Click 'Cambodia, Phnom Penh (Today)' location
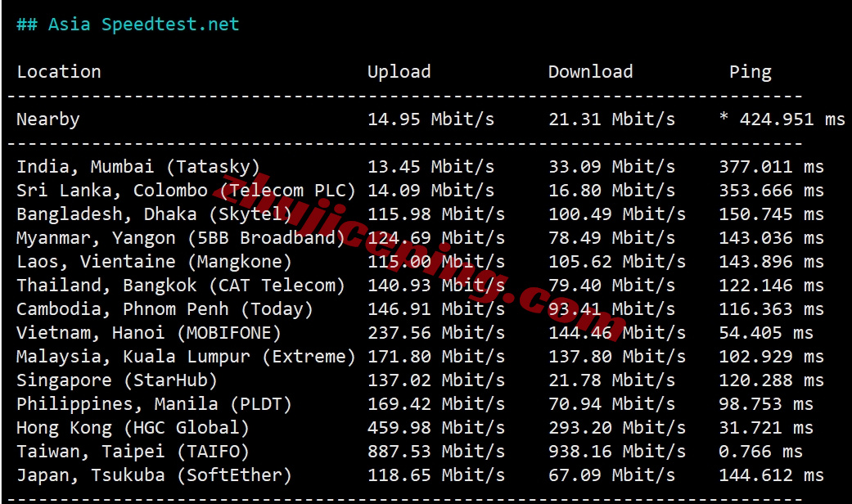 [165, 309]
